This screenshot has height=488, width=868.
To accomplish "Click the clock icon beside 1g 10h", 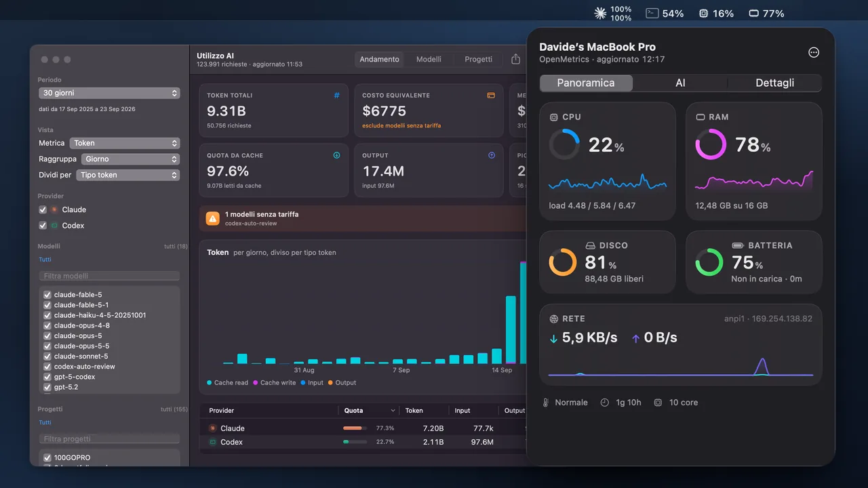I will point(605,403).
